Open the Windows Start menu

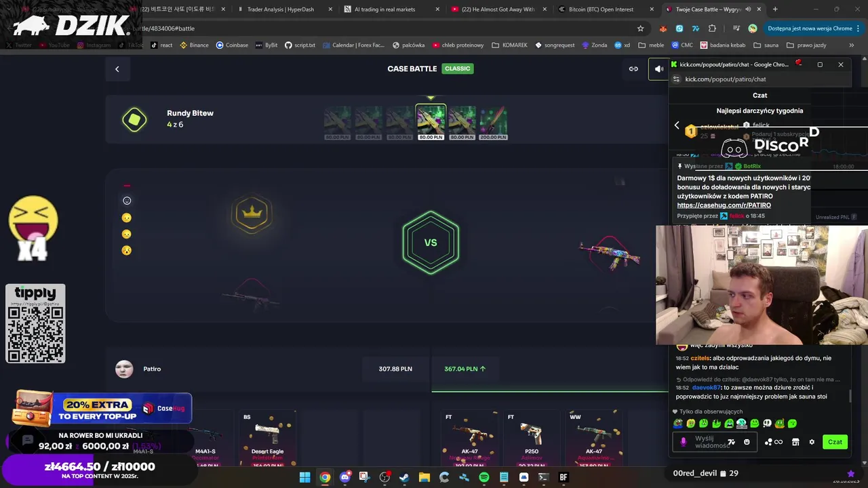(305, 477)
